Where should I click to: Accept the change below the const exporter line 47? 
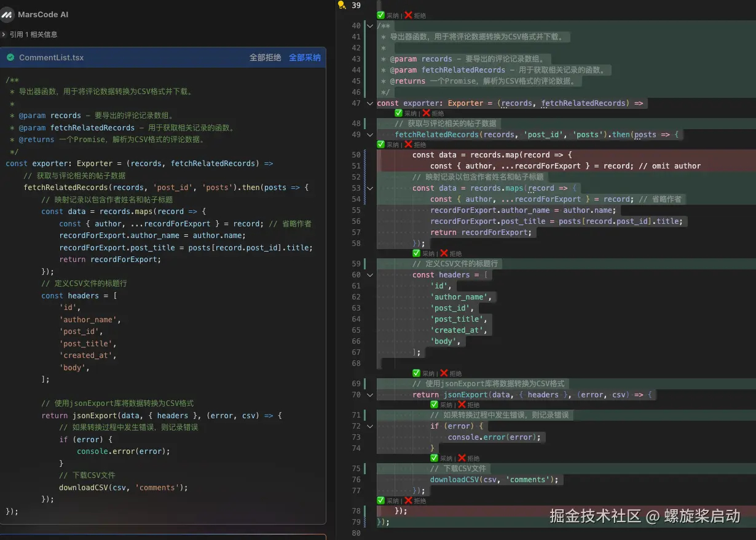pos(406,113)
